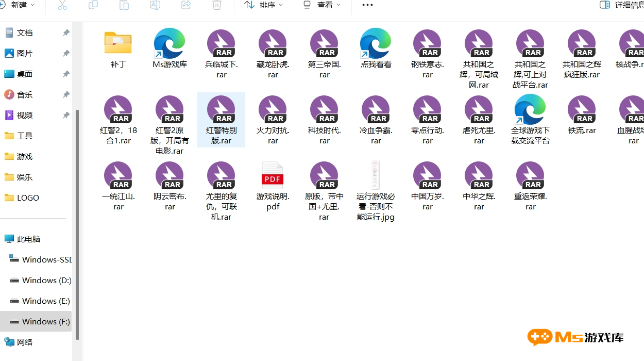The image size is (644, 361).
Task: Open the 补丁 folder
Action: (118, 44)
